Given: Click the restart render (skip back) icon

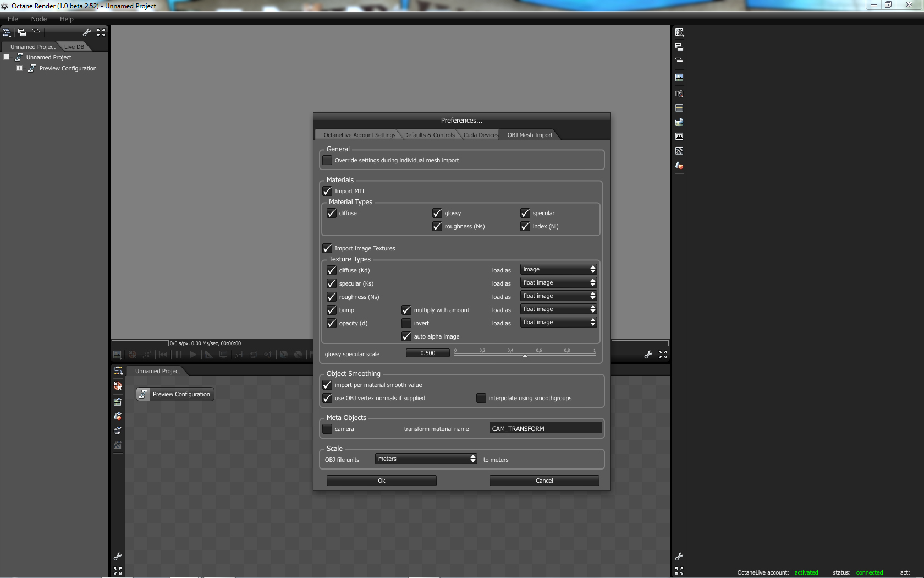Looking at the screenshot, I should 163,355.
